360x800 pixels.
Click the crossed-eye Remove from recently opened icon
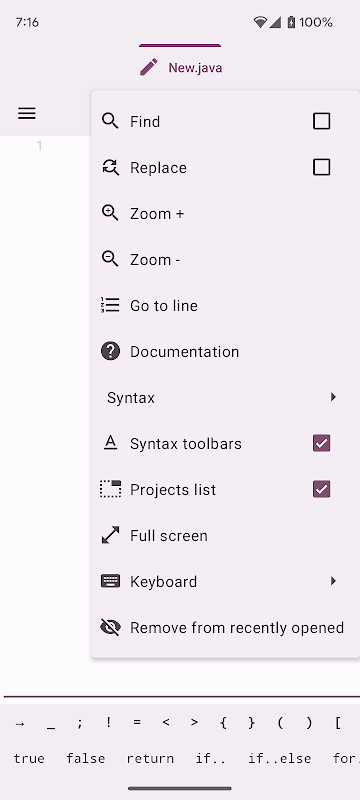tap(110, 627)
